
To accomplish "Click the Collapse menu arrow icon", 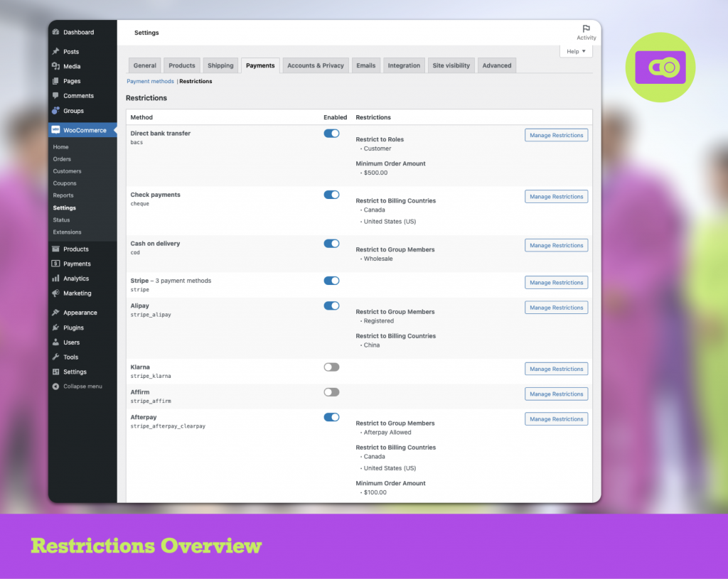I will [x=55, y=386].
